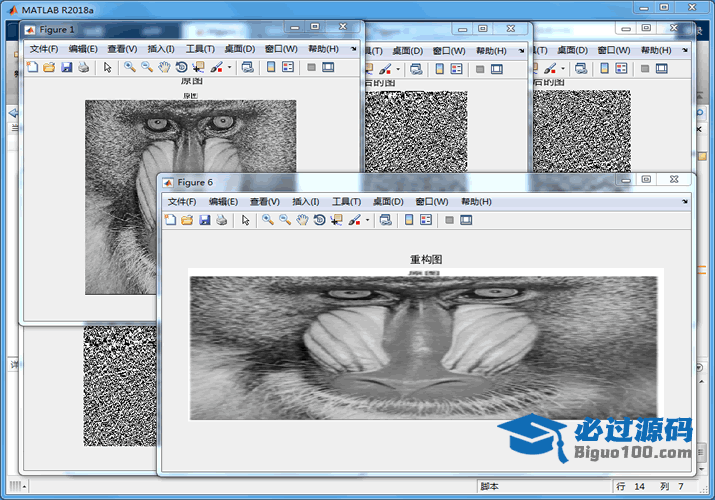Insert Legend in Figure 1

pos(288,67)
